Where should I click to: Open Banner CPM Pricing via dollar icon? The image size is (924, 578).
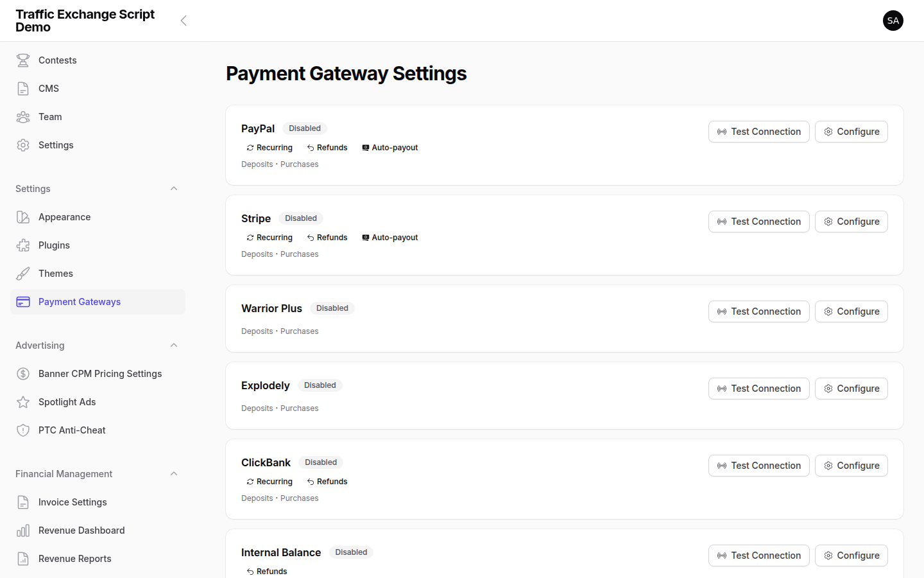(23, 373)
